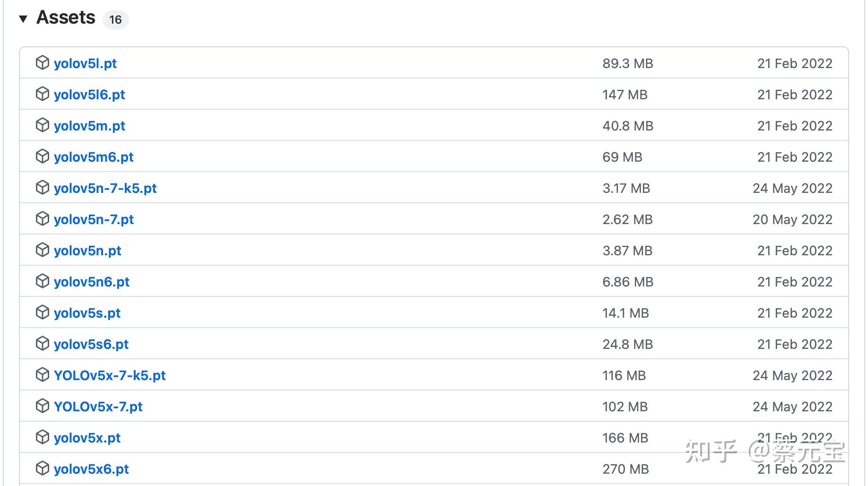Click the package icon beside YOLOv5x-7-k5.pt
The width and height of the screenshot is (868, 486).
[x=43, y=375]
